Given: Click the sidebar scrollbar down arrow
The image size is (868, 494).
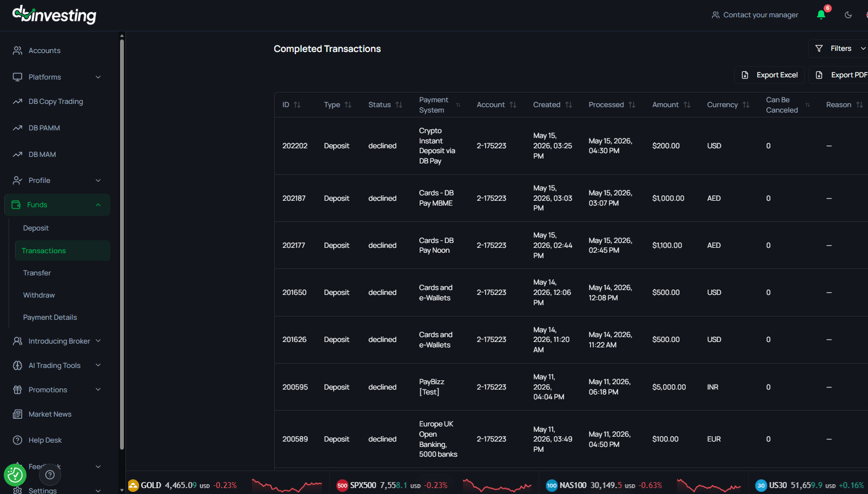Looking at the screenshot, I should tap(122, 490).
